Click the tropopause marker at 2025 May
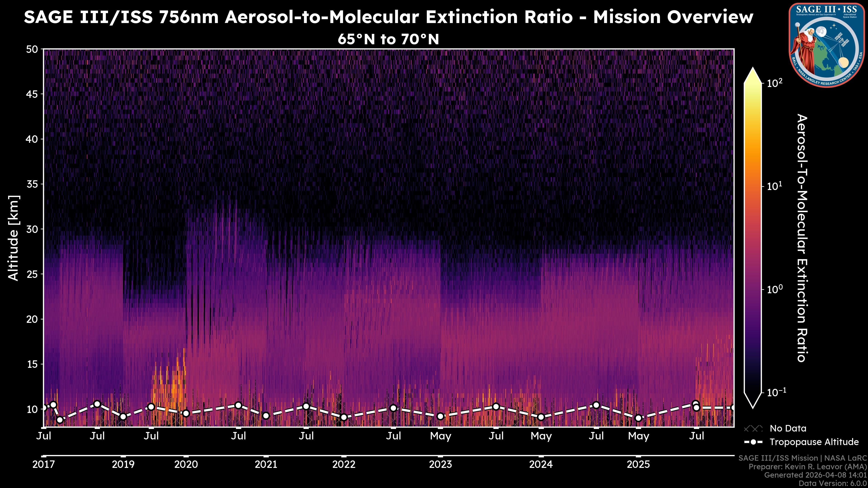Image resolution: width=868 pixels, height=488 pixels. [x=638, y=418]
